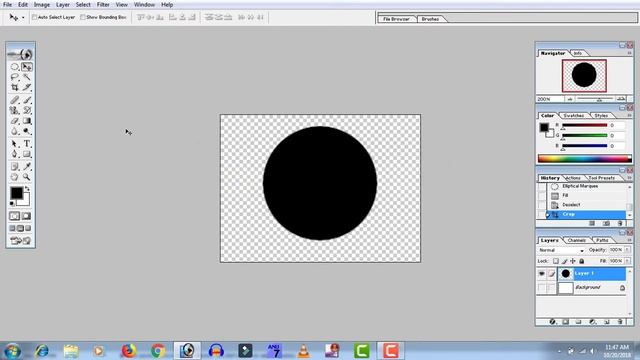Select the Zoom tool
This screenshot has width=640, height=360.
click(27, 177)
